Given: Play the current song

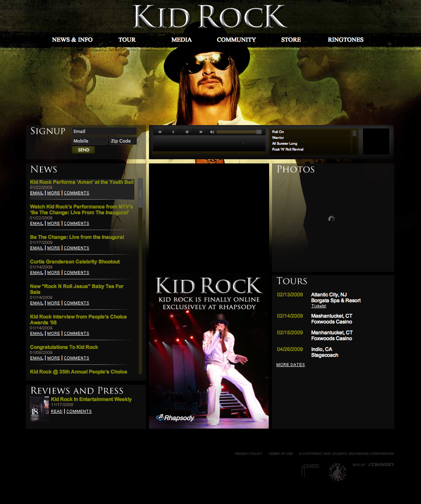Looking at the screenshot, I should pyautogui.click(x=174, y=132).
